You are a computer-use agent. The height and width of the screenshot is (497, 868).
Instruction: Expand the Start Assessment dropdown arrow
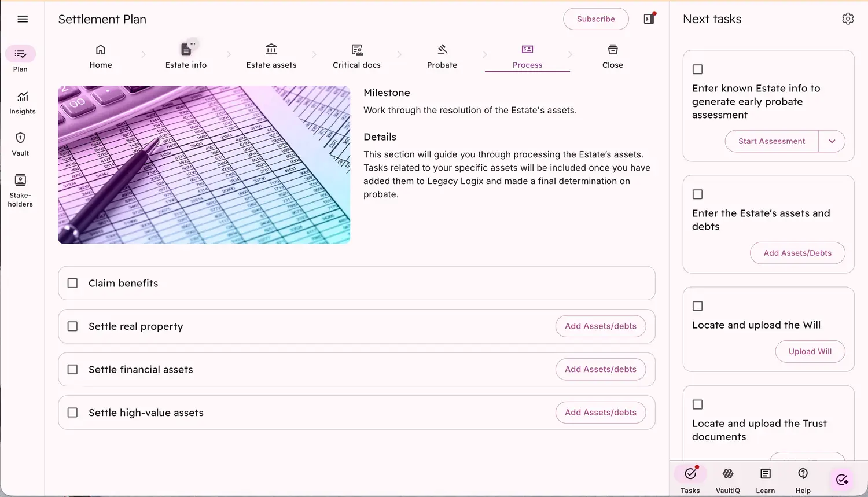(x=832, y=141)
